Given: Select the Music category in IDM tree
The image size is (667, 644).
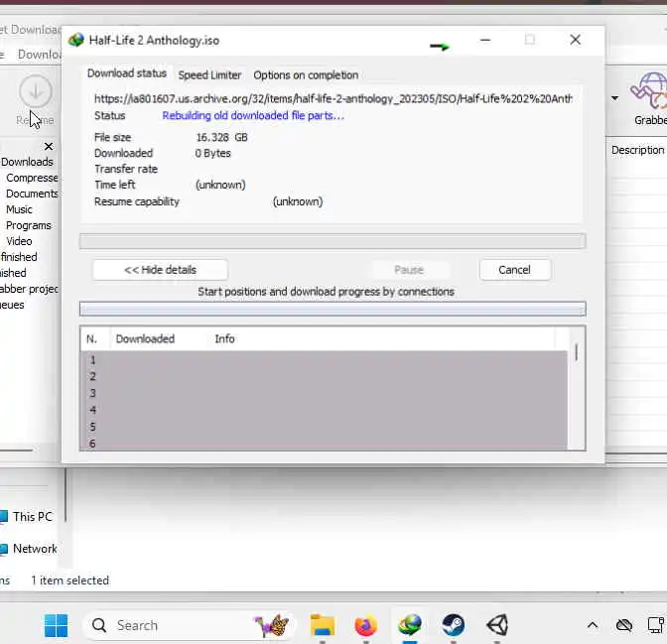Looking at the screenshot, I should [19, 209].
